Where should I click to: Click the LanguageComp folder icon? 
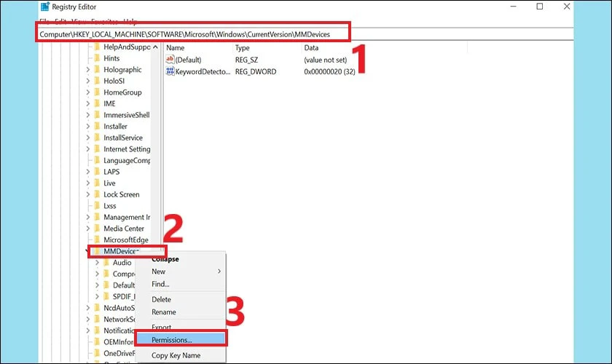97,160
